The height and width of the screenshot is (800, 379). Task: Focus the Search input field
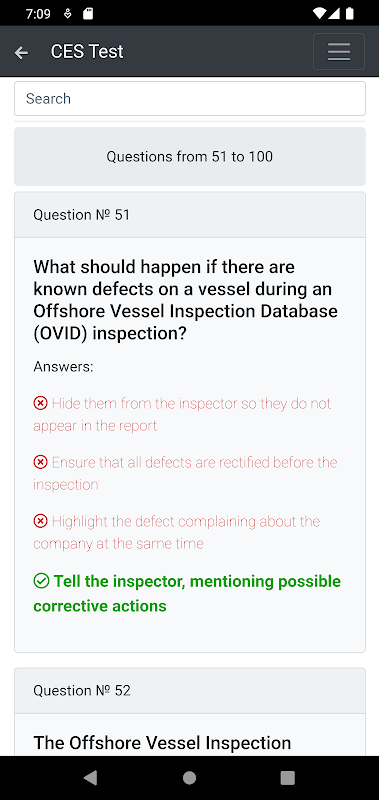[x=190, y=98]
